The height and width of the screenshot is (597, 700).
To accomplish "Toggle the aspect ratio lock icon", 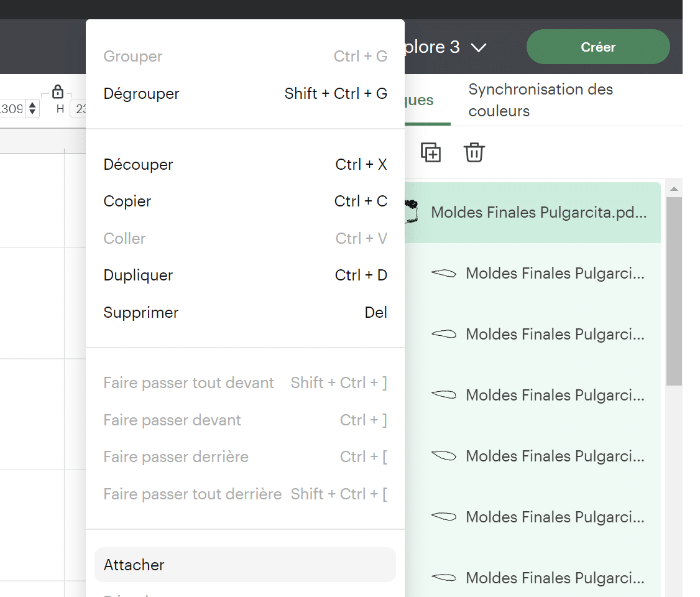I will [x=58, y=91].
